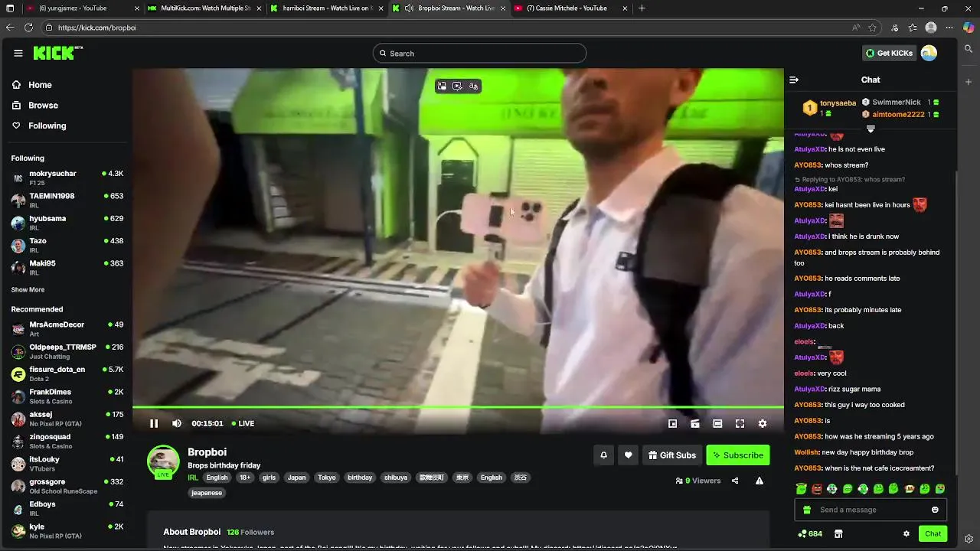This screenshot has height=551, width=980.
Task: Open Maki95 channel
Action: pos(67,267)
